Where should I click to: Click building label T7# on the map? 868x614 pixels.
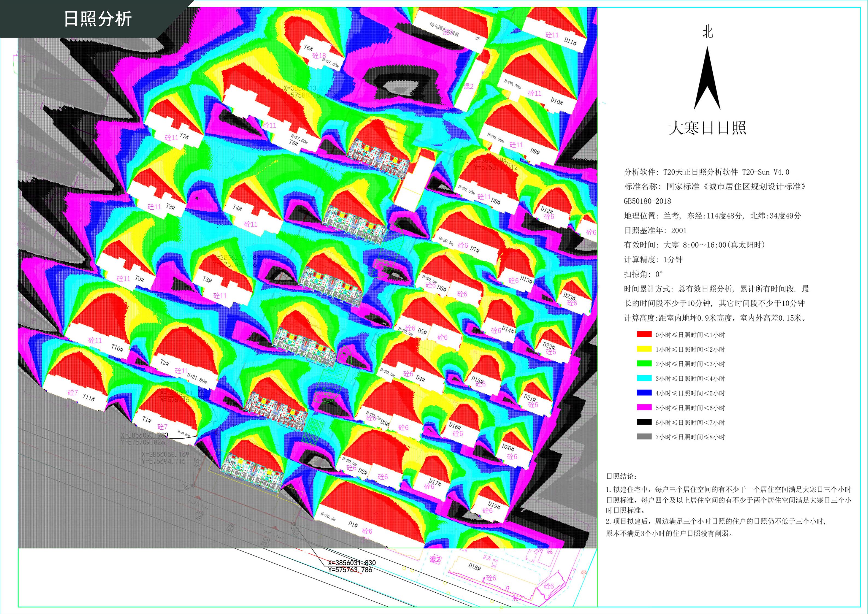tap(184, 136)
